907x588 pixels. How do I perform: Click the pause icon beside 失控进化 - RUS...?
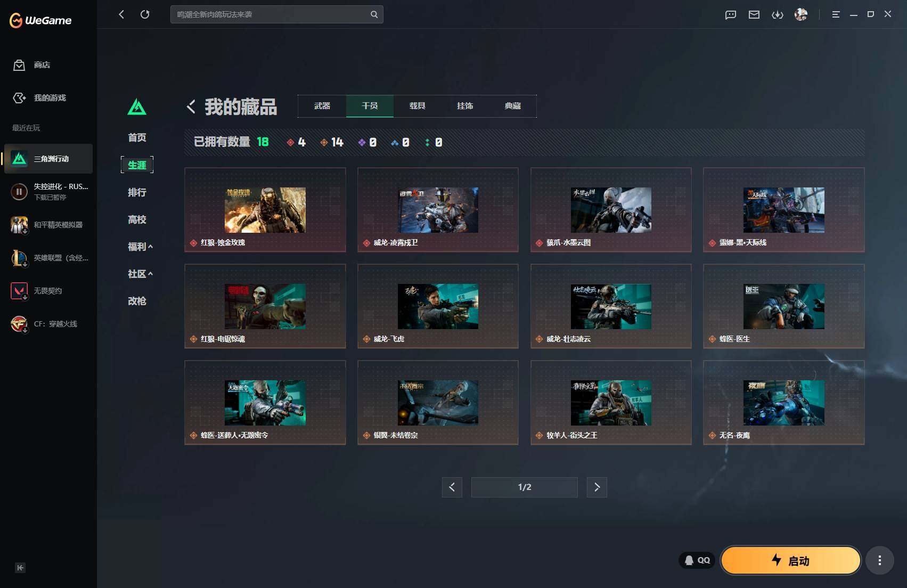tap(19, 192)
